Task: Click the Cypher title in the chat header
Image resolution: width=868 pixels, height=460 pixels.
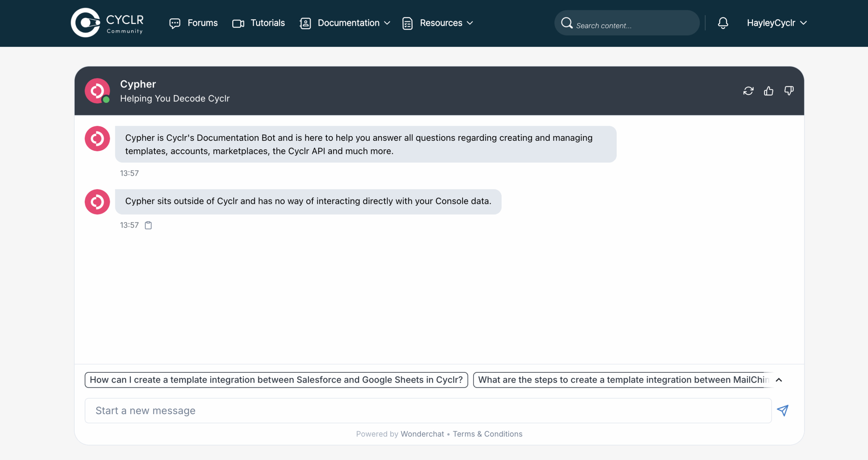Action: (138, 84)
